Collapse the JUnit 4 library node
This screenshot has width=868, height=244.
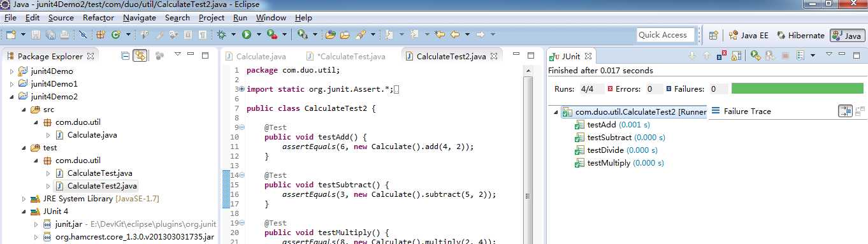click(24, 212)
